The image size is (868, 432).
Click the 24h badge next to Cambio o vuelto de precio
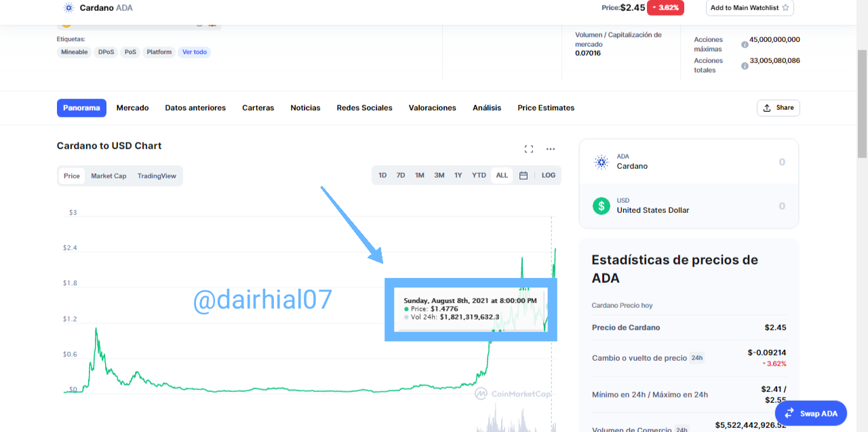tap(696, 358)
